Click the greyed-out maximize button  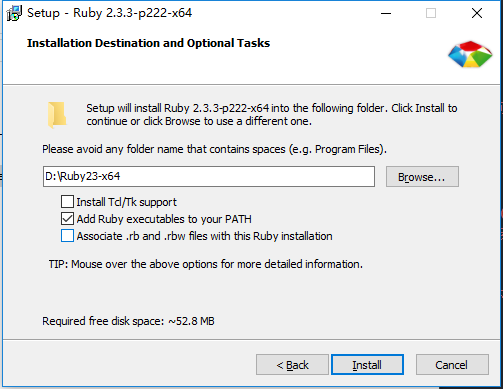point(431,13)
